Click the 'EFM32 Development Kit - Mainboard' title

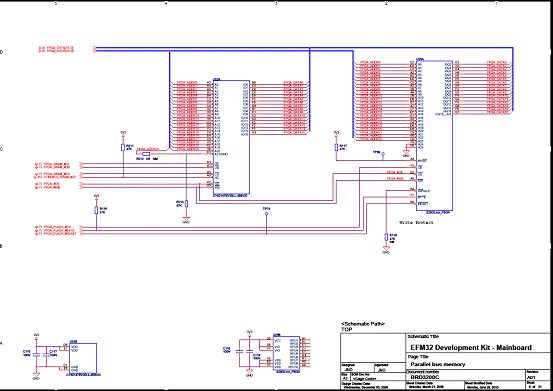[x=471, y=348]
